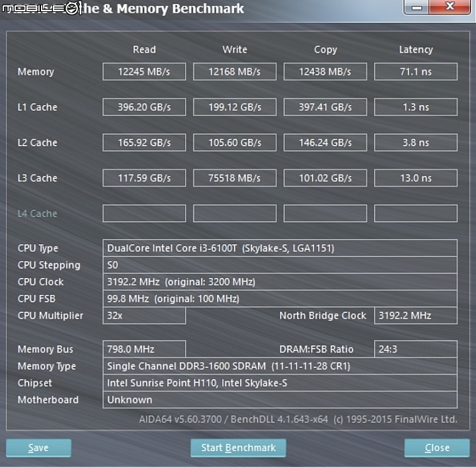Screen dimensions: 476x467
Task: Click the Memory Type label
Action: click(47, 366)
